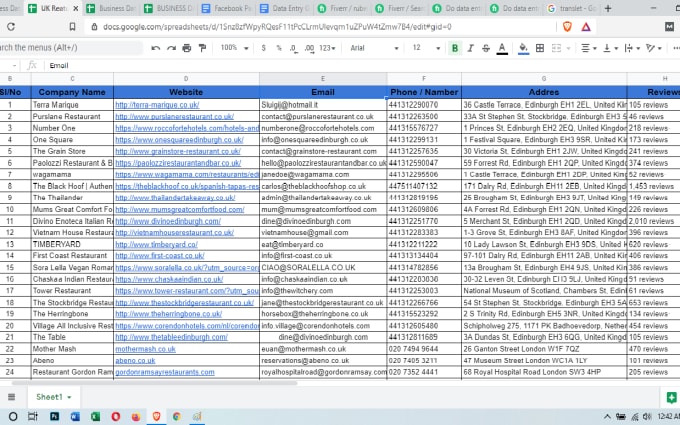
Task: Open the zoom 100% dropdown
Action: (234, 48)
